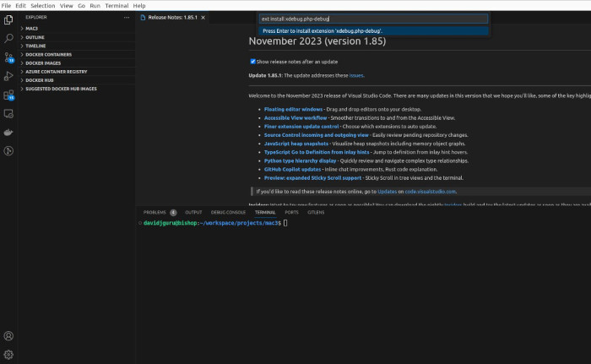Expand the DOCKER CONTAINERS section

(x=78, y=54)
